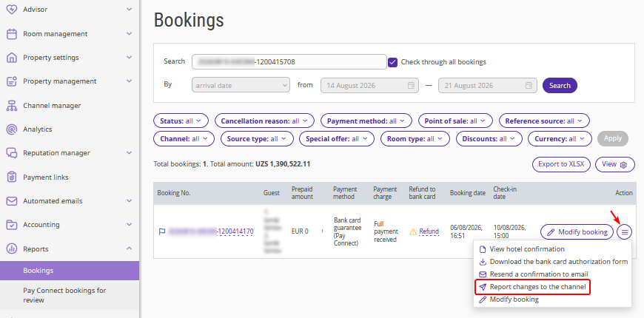Viewport: 644px width, 318px height.
Task: Open Pay Connect bookings for review
Action: pos(70,295)
